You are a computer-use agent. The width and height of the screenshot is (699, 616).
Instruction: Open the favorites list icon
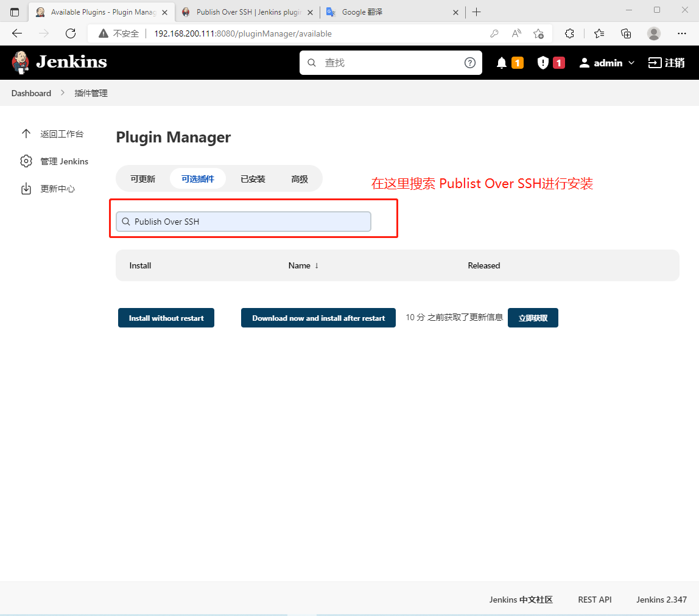click(x=599, y=33)
